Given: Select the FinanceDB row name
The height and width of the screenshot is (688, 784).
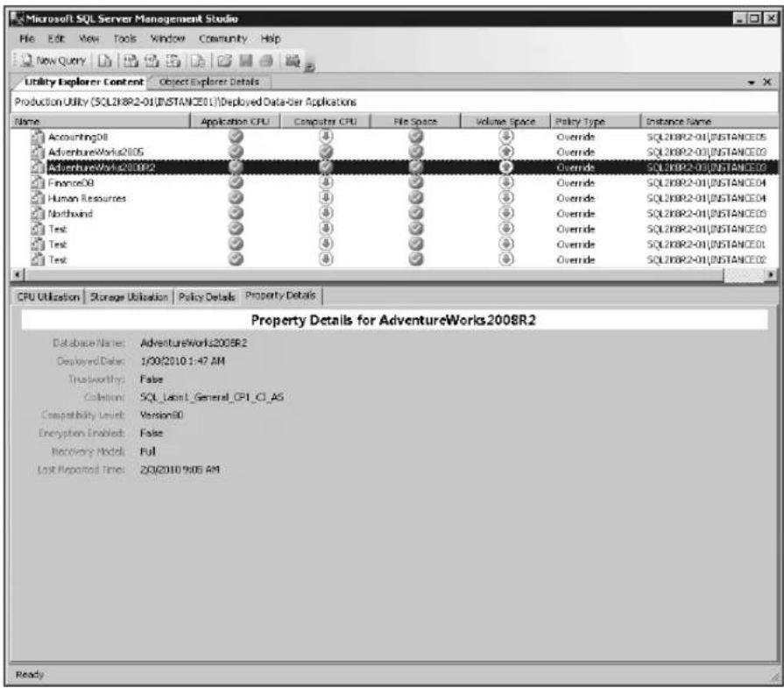Looking at the screenshot, I should tap(70, 183).
